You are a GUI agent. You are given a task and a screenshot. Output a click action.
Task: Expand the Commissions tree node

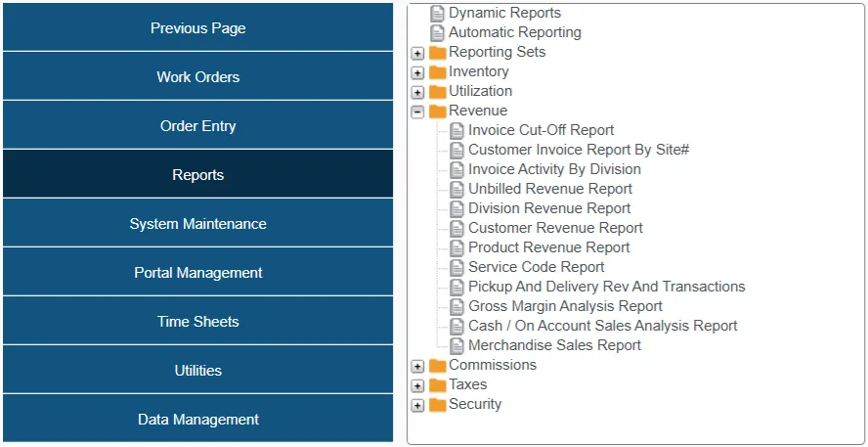418,366
